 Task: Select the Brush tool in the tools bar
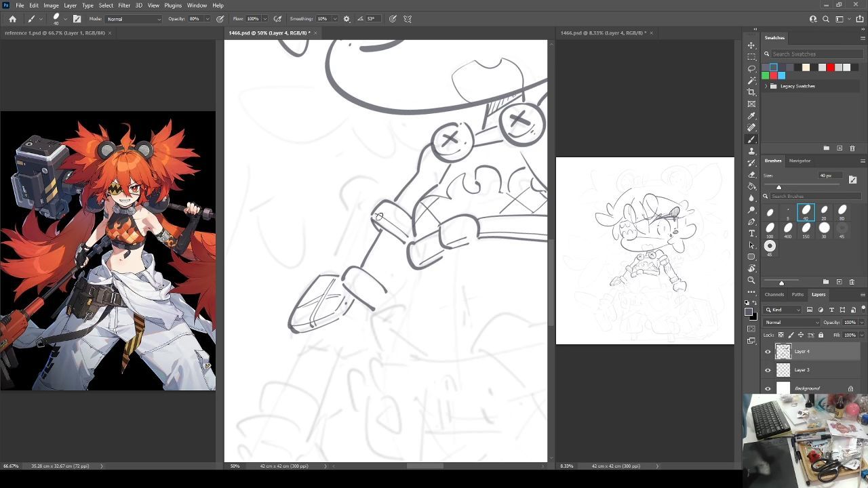point(751,139)
